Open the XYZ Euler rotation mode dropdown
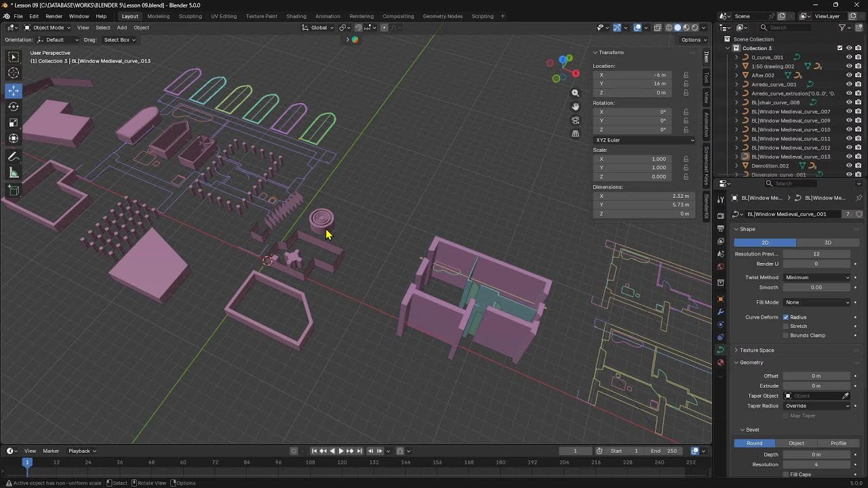868x488 pixels. click(644, 140)
